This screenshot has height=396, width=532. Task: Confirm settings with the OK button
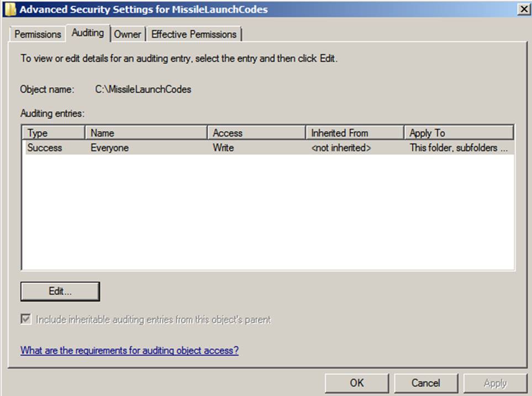pyautogui.click(x=356, y=382)
